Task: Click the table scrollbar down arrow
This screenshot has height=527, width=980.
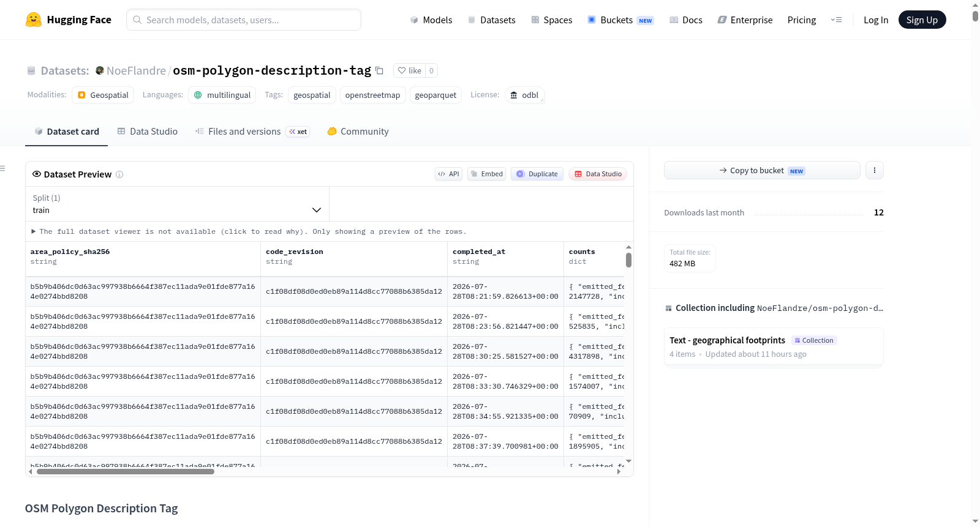Action: click(x=628, y=461)
